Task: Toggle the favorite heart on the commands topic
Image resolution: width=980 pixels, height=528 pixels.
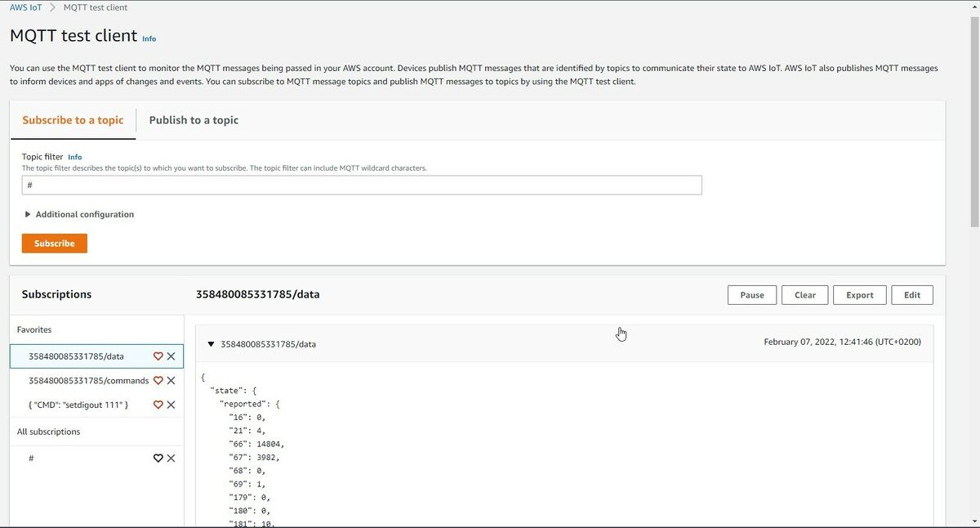Action: (x=158, y=379)
